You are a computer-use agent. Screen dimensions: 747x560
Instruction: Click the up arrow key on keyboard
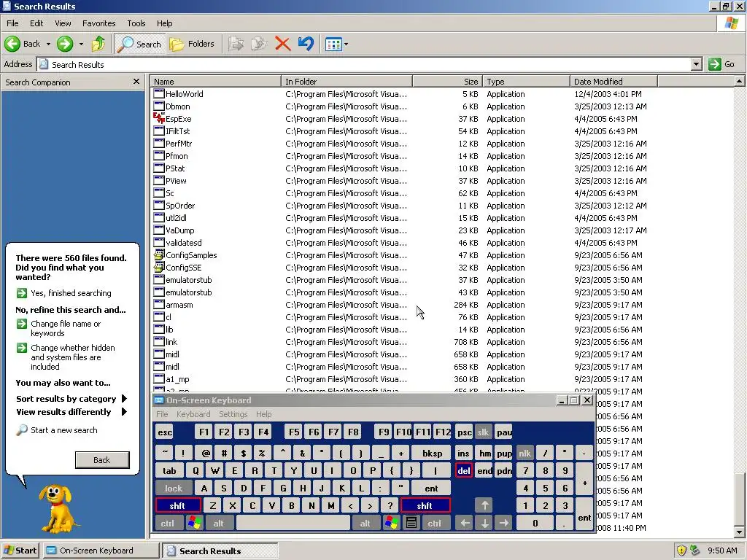(484, 505)
